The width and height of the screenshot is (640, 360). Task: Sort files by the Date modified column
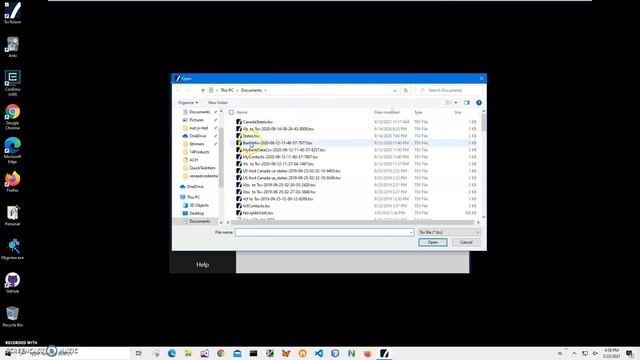(x=387, y=112)
